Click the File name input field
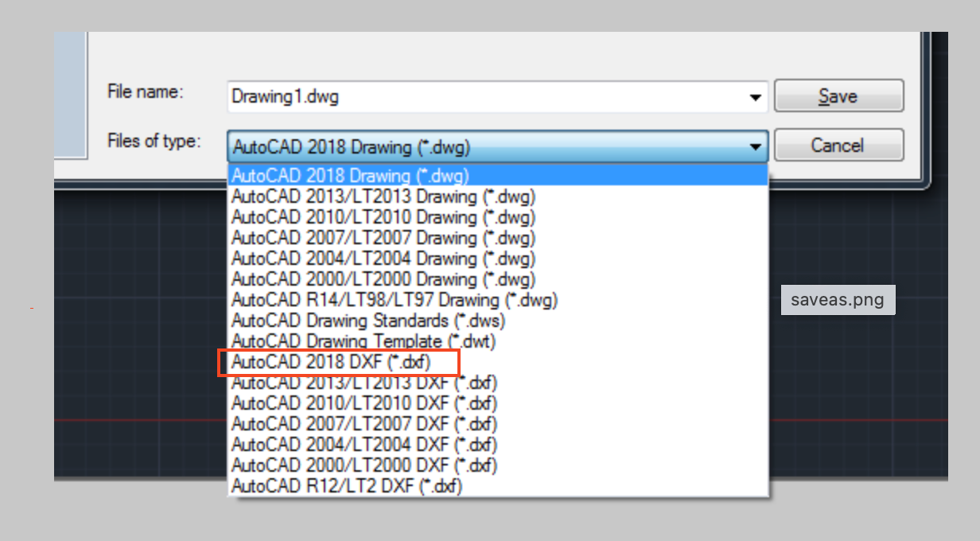Screen dimensions: 980x541 (498, 96)
